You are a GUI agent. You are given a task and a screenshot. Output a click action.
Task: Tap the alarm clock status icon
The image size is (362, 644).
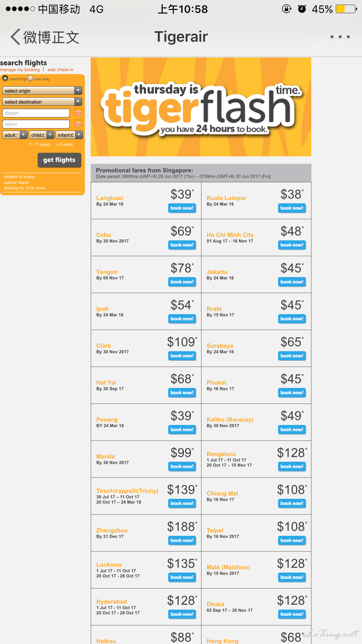302,9
